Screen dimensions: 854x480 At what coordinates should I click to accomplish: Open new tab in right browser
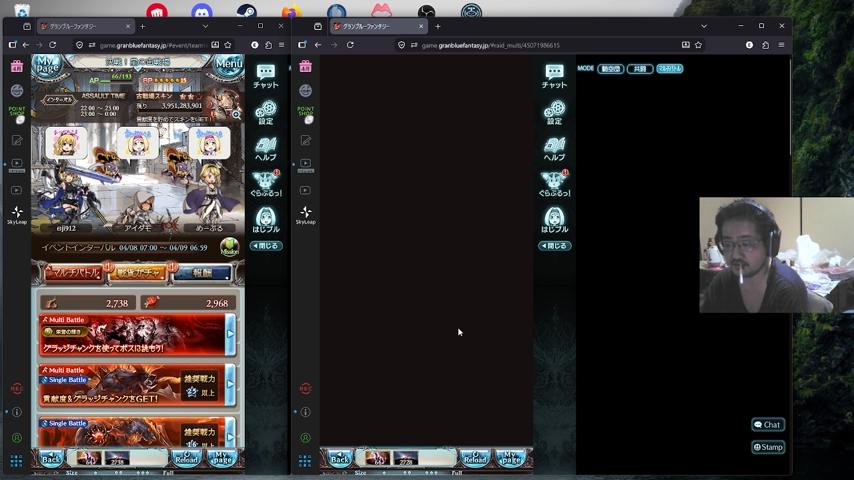438,26
